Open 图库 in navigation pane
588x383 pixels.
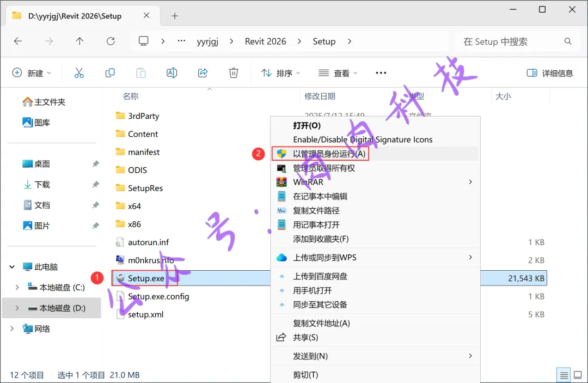(36, 122)
